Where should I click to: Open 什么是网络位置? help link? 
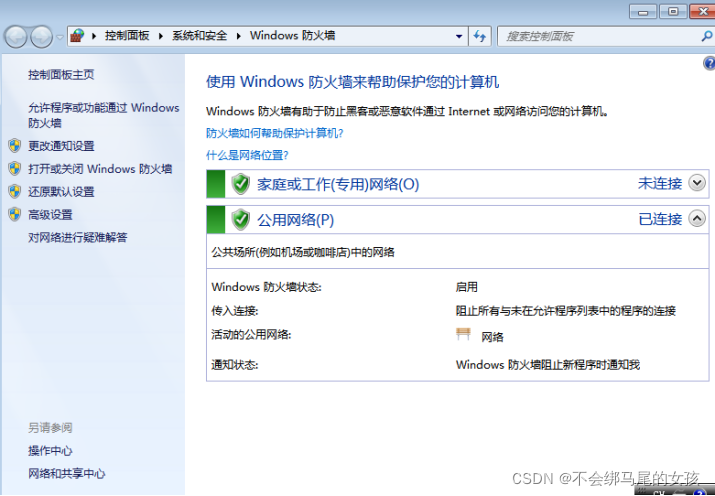tap(247, 155)
